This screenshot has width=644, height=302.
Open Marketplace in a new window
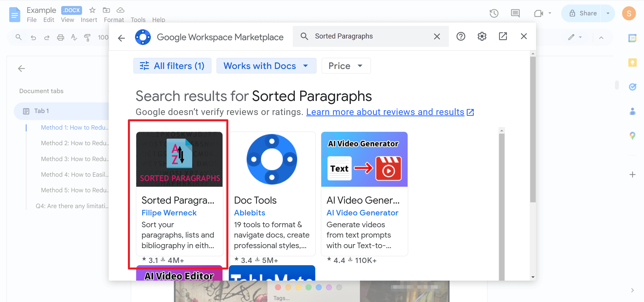(503, 36)
